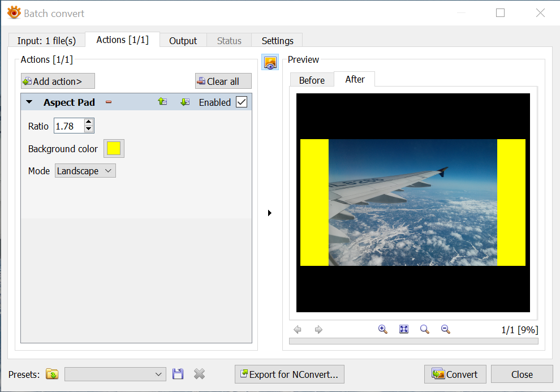This screenshot has width=560, height=392.
Task: Pick the yellow background color swatch
Action: (x=114, y=149)
